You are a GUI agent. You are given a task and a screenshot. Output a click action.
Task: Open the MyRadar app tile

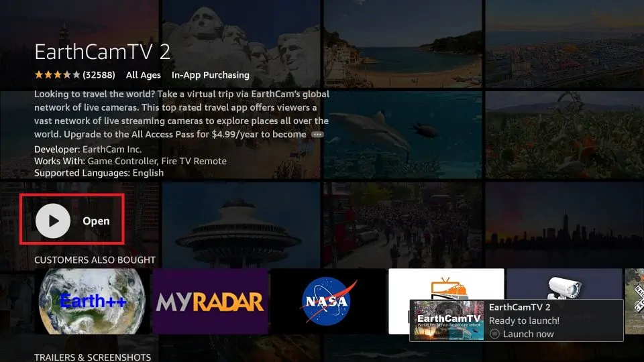click(210, 301)
